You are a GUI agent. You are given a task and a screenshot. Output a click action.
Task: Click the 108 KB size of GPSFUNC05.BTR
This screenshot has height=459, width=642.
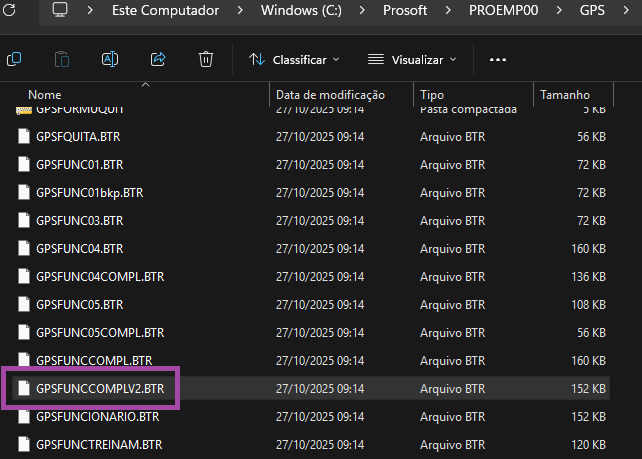point(588,304)
